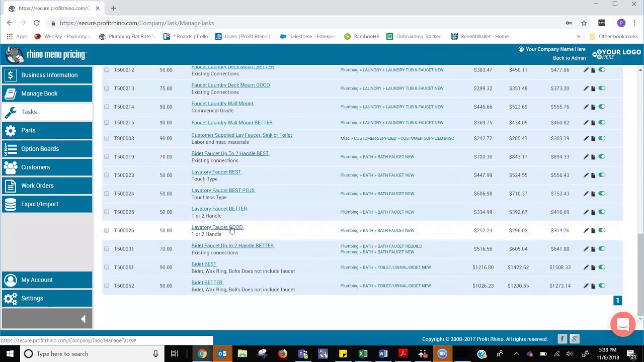Open the chat support bubble
Screen dimensions: 644x362
(623, 324)
